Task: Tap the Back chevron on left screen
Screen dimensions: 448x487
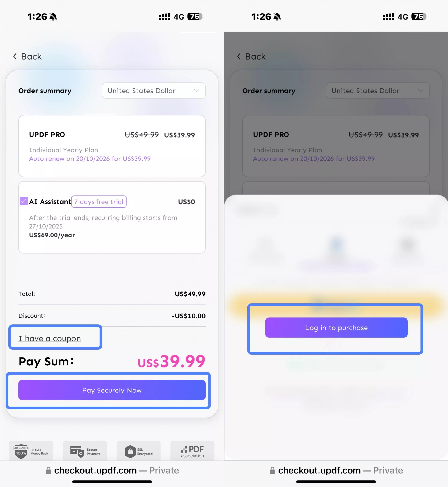Action: 15,56
